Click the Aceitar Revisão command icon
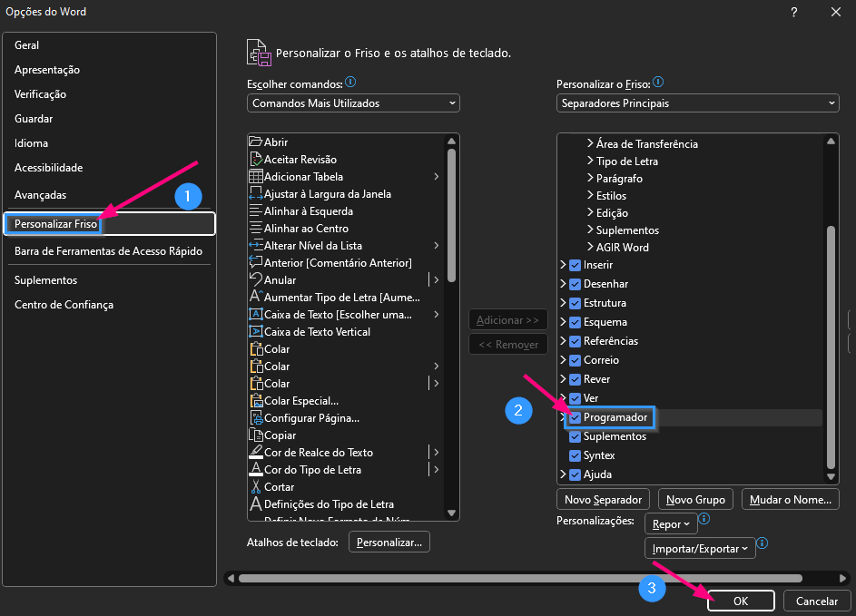Screen dimensions: 856x616 point(255,160)
